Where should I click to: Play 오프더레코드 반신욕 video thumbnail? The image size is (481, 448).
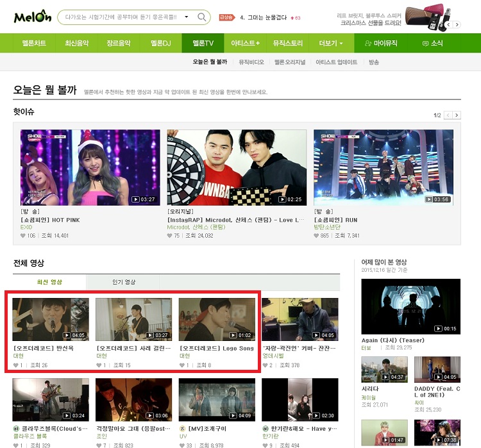pos(51,319)
